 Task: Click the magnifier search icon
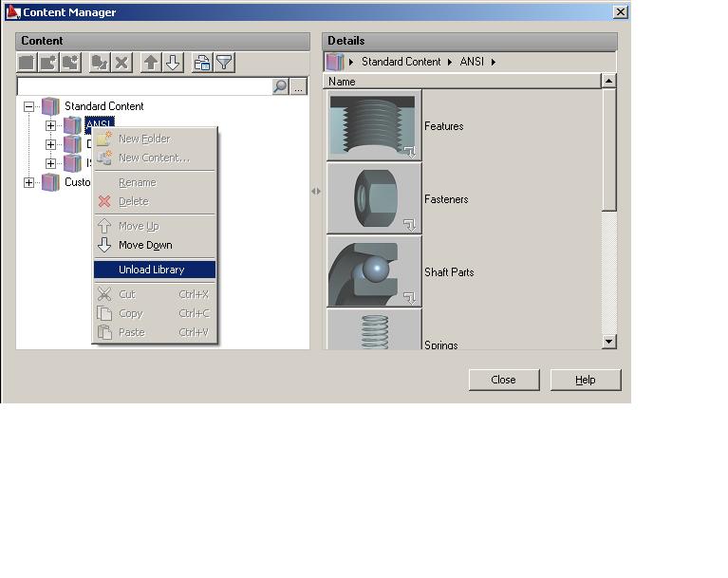(280, 86)
